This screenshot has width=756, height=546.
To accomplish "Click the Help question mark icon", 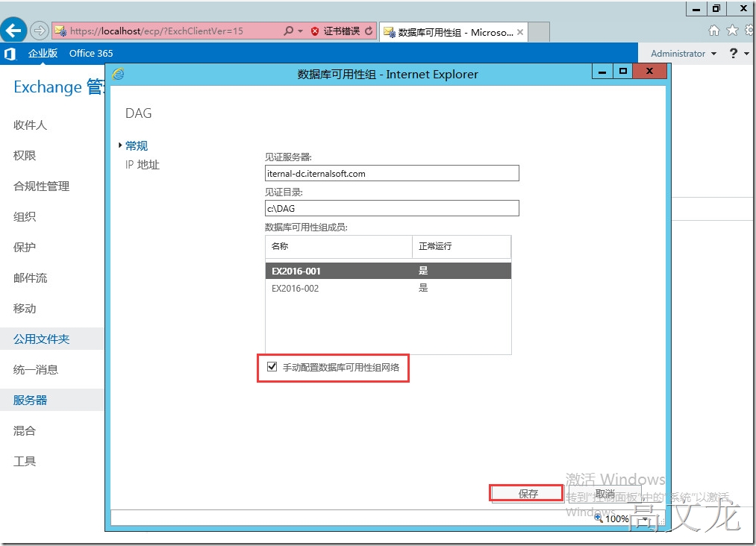I will [x=734, y=54].
